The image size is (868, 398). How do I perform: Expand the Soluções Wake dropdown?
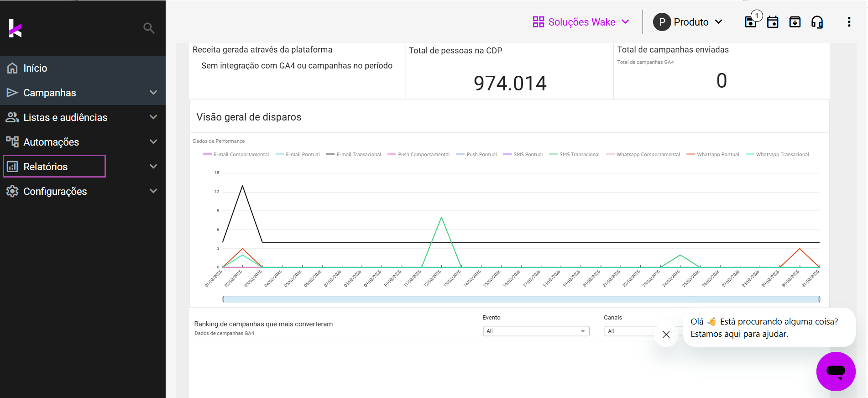(x=581, y=22)
